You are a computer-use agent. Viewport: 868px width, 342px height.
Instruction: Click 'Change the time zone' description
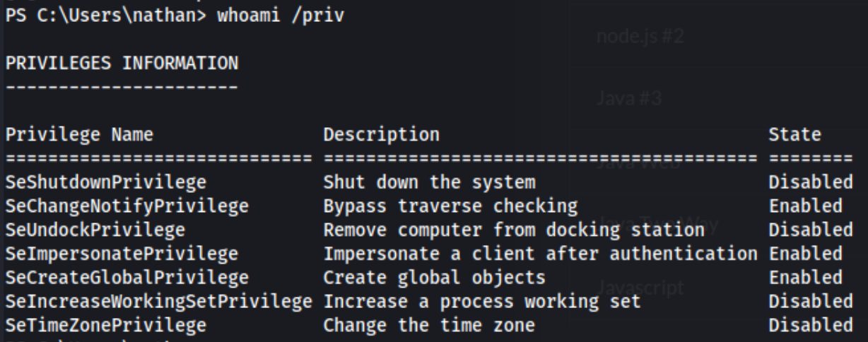coord(429,326)
